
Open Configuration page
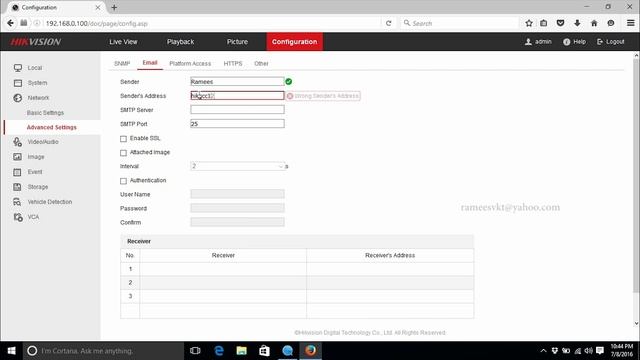tap(295, 42)
